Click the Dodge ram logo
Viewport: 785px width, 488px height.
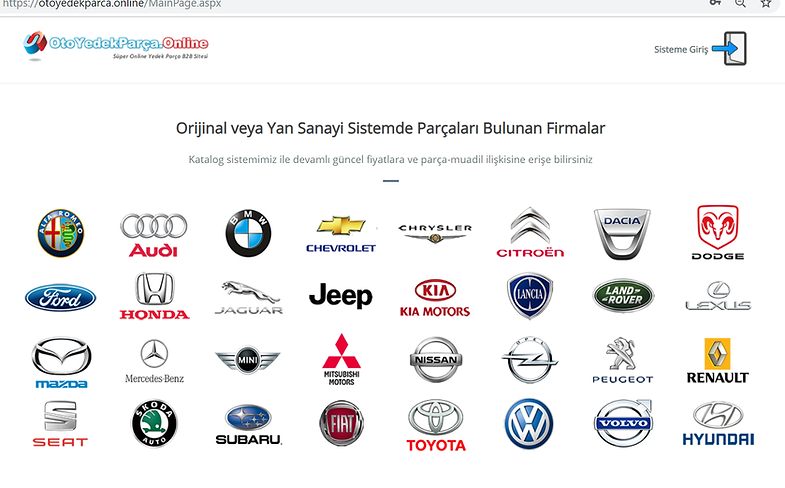(x=718, y=232)
